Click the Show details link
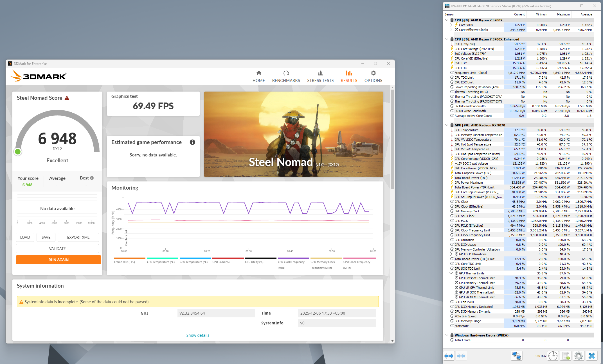 198,335
